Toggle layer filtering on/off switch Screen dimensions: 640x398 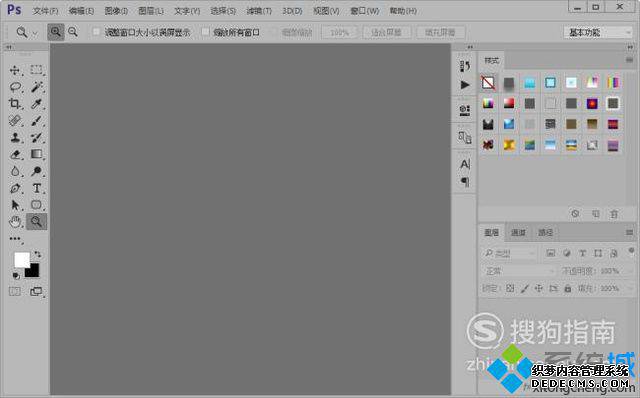tap(631, 250)
